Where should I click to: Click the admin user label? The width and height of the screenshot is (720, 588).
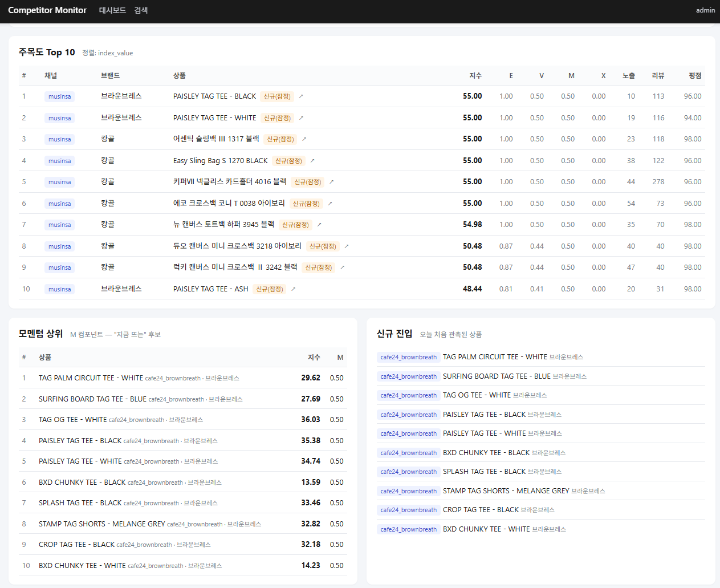point(705,10)
